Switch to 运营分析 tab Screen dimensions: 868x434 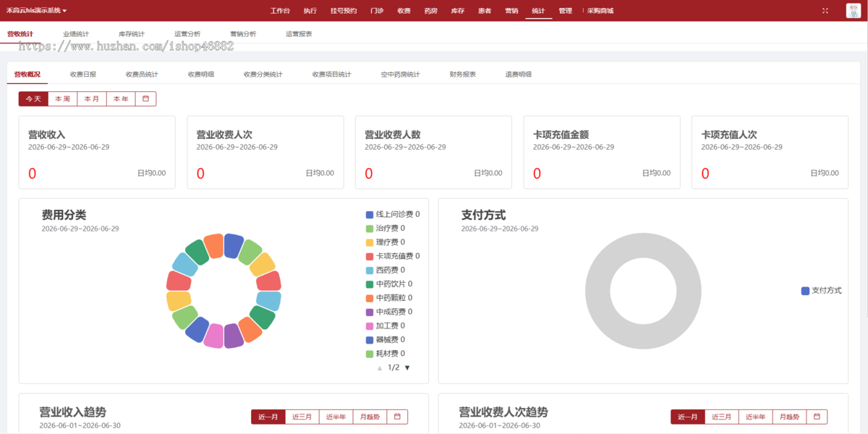pyautogui.click(x=187, y=34)
